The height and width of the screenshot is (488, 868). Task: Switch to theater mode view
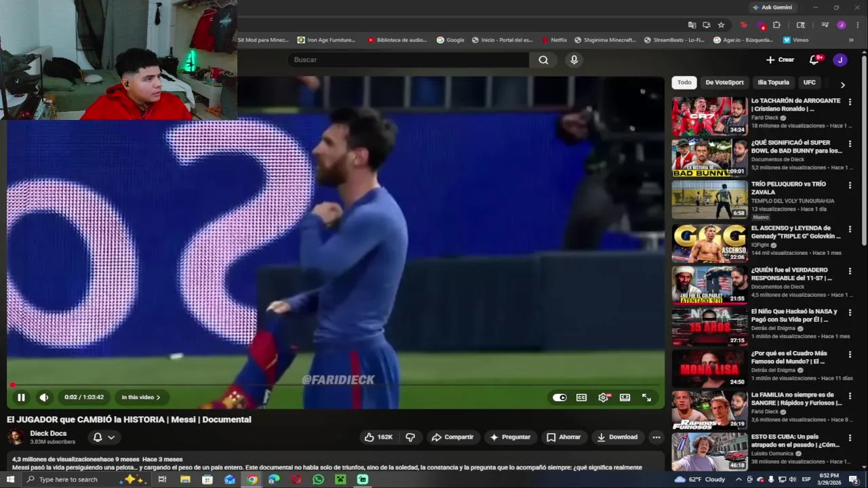click(625, 397)
